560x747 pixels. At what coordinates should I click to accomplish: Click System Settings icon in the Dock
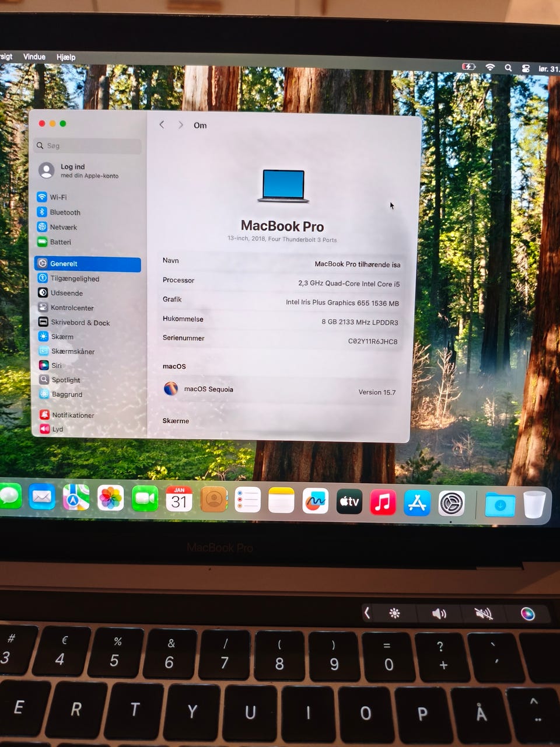pos(452,503)
